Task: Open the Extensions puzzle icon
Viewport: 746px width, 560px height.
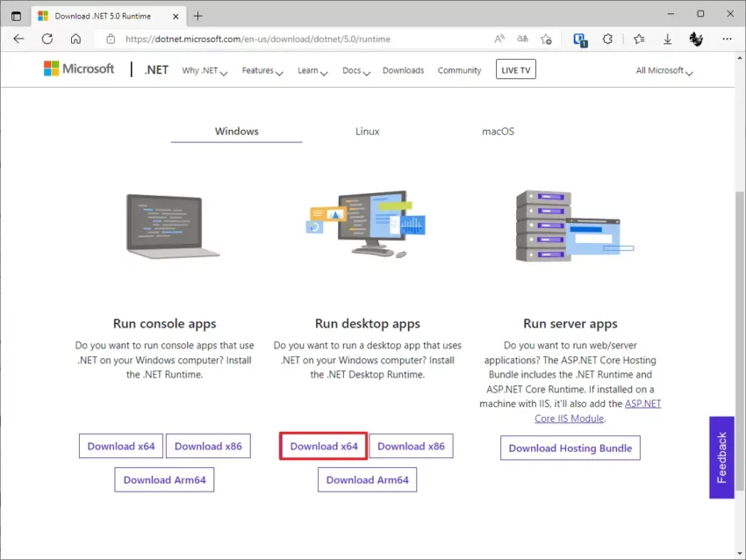Action: tap(607, 39)
